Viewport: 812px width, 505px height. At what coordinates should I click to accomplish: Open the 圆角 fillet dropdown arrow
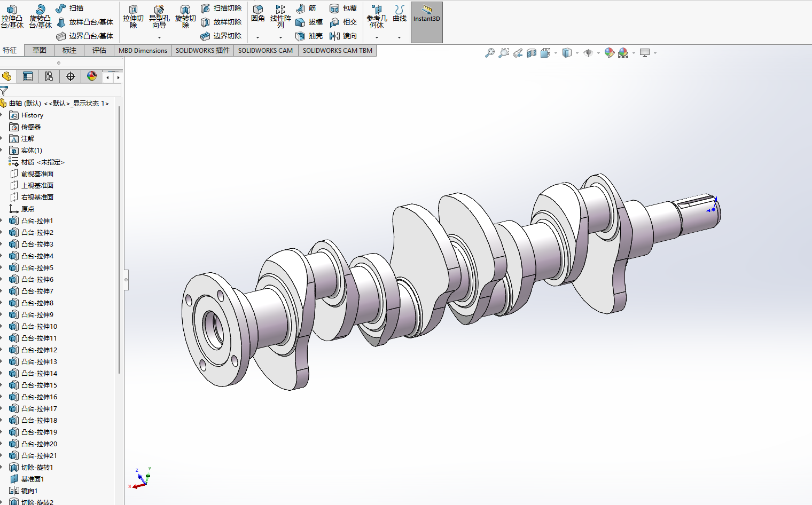[x=258, y=37]
